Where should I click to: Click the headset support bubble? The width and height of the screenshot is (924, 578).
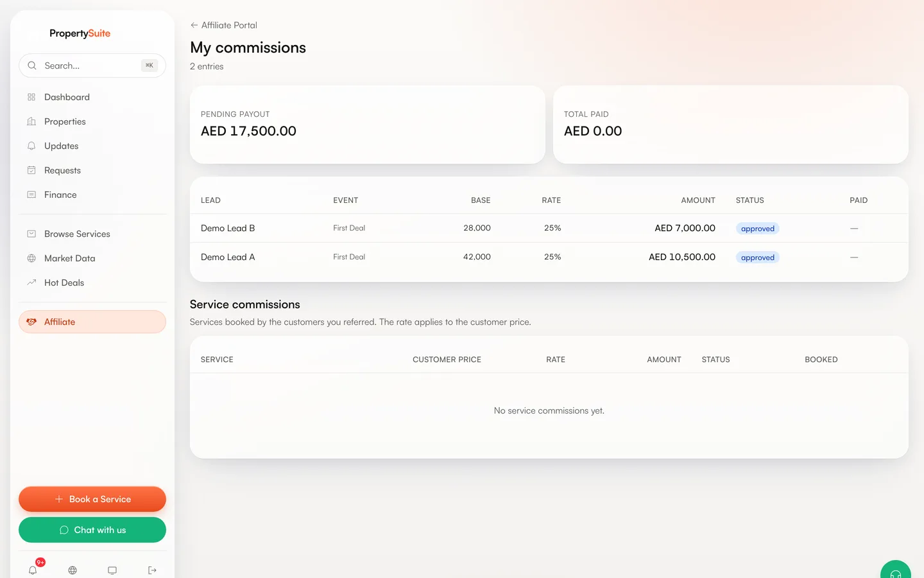pyautogui.click(x=896, y=572)
